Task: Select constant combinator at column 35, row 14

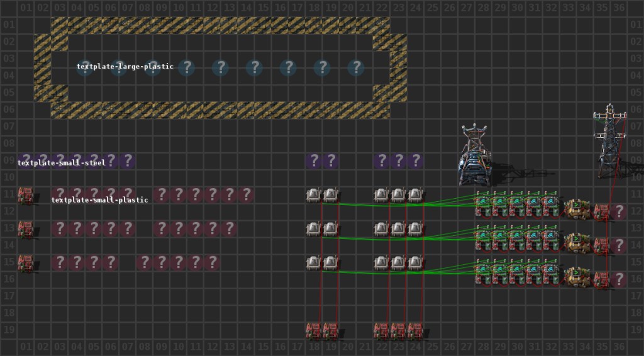Action: pyautogui.click(x=602, y=247)
